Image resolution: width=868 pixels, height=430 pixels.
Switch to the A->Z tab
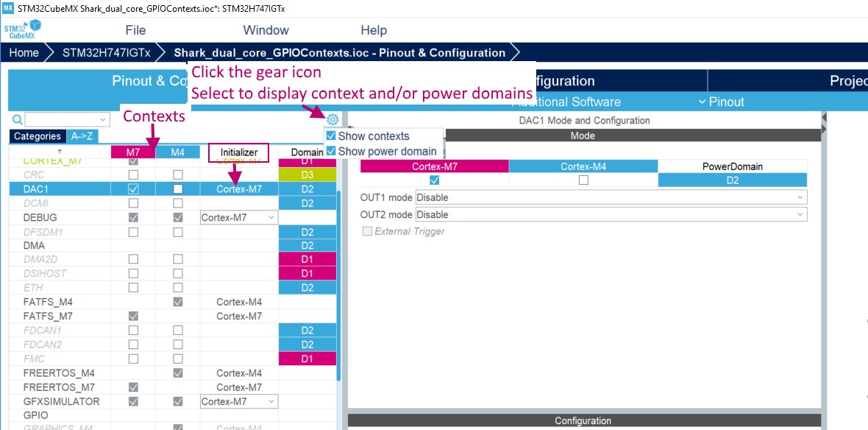[x=82, y=136]
